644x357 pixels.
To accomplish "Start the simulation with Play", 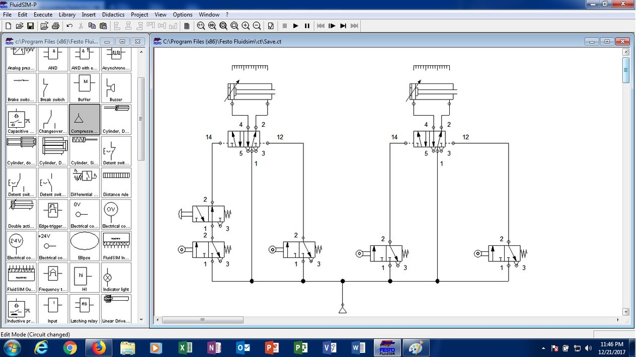I will [296, 26].
